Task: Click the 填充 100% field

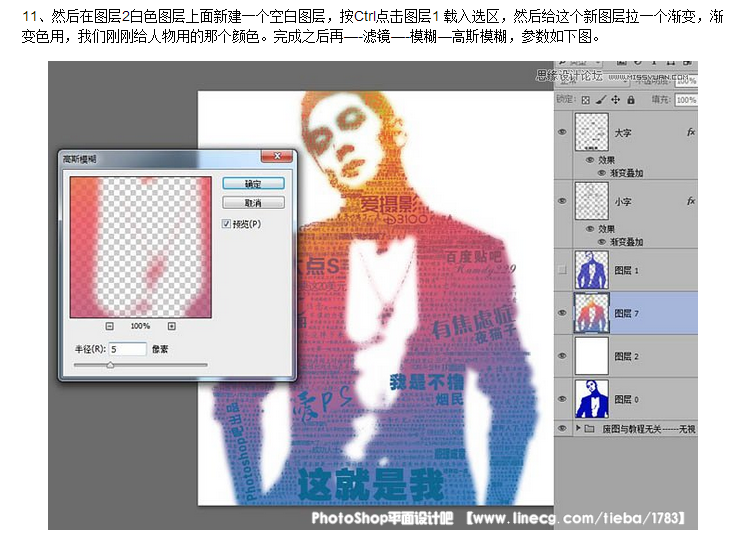Action: tap(686, 100)
